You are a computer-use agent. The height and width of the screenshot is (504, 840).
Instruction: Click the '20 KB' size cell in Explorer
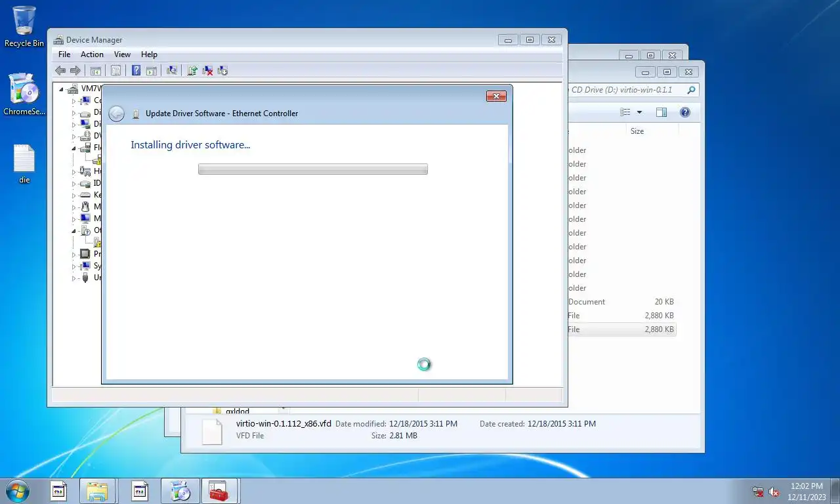[664, 302]
